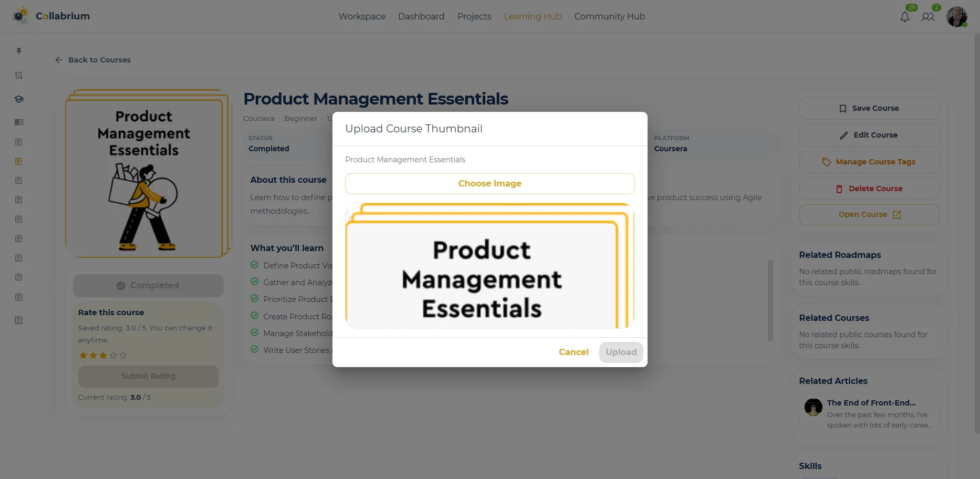
Task: Click the thumbnail preview image in the dialog
Action: [x=490, y=266]
